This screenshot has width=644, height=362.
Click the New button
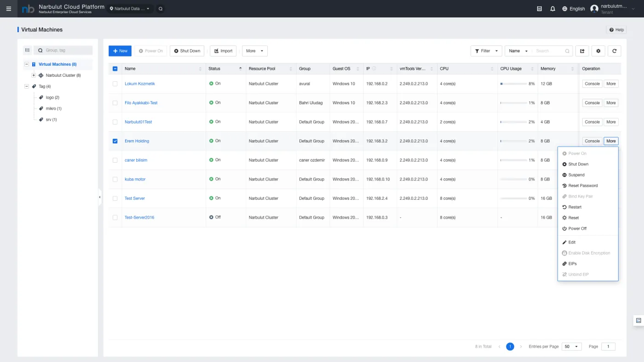click(x=120, y=51)
